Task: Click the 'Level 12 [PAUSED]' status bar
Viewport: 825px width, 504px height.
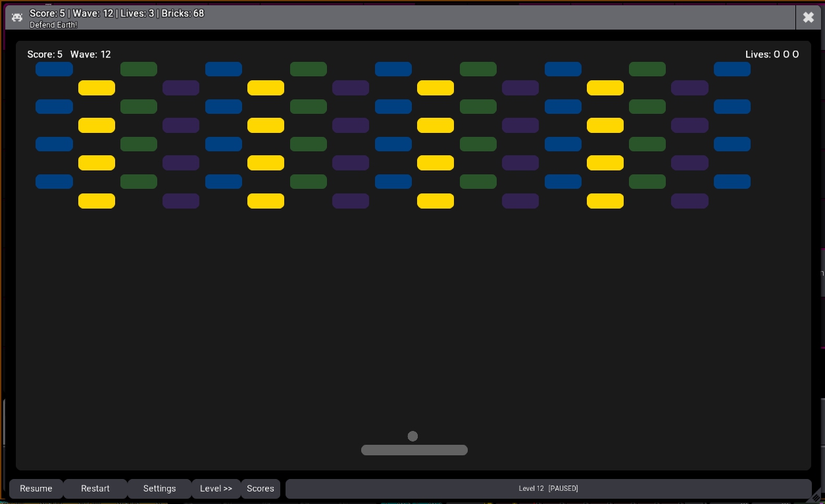Action: pos(548,489)
